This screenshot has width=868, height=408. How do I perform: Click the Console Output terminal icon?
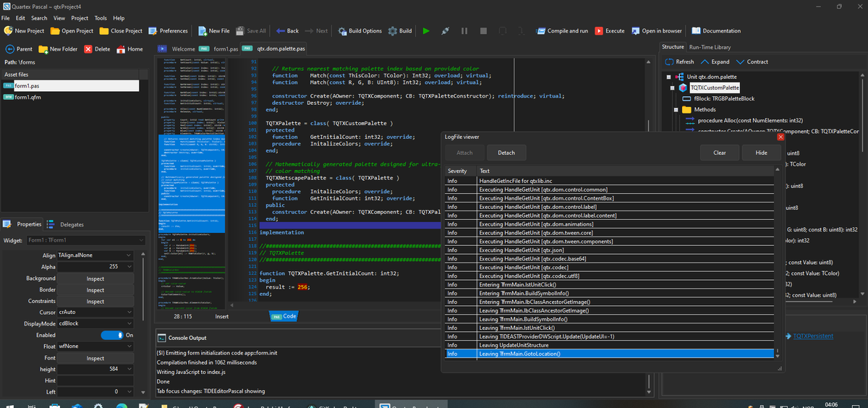[x=162, y=338]
